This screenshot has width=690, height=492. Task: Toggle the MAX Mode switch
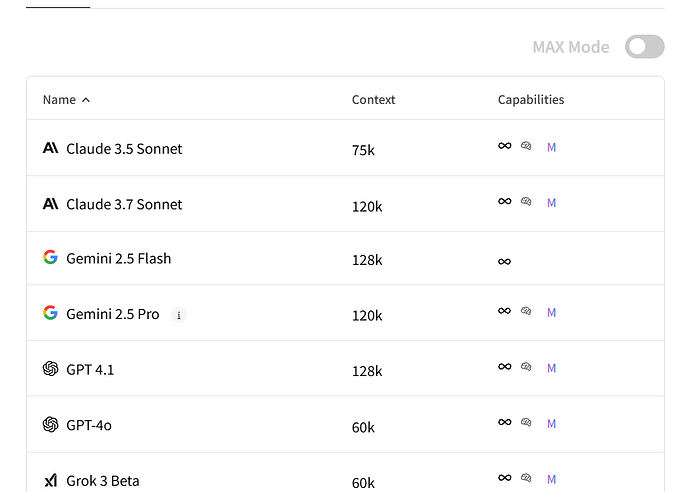click(645, 47)
